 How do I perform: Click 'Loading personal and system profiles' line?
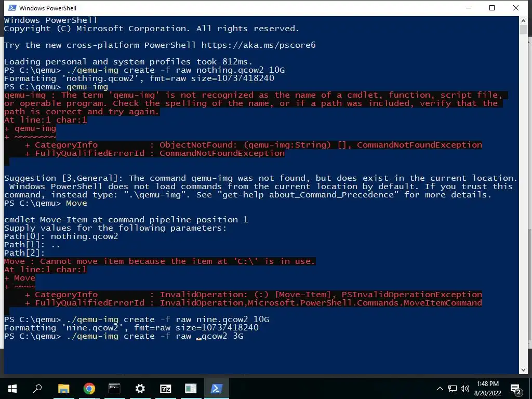(128, 62)
